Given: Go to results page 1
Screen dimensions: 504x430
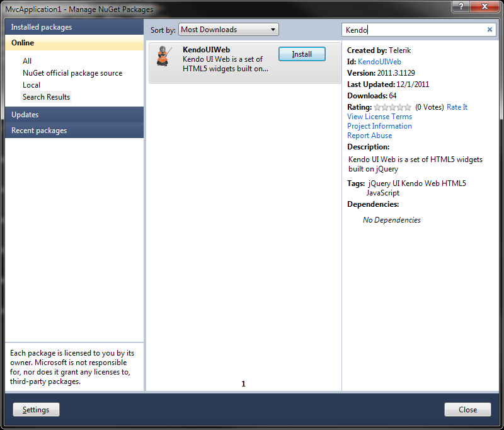Looking at the screenshot, I should 243,384.
